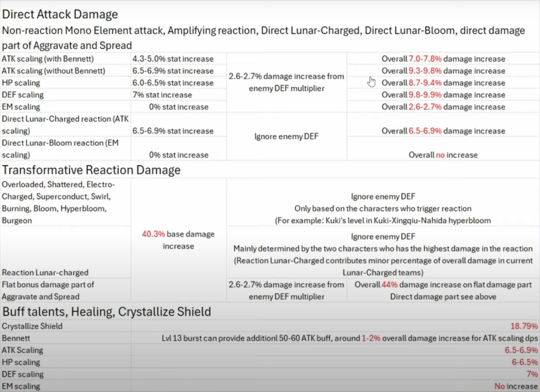Select the "Direct Attack Damage" heading
The height and width of the screenshot is (392, 540).
(x=60, y=14)
